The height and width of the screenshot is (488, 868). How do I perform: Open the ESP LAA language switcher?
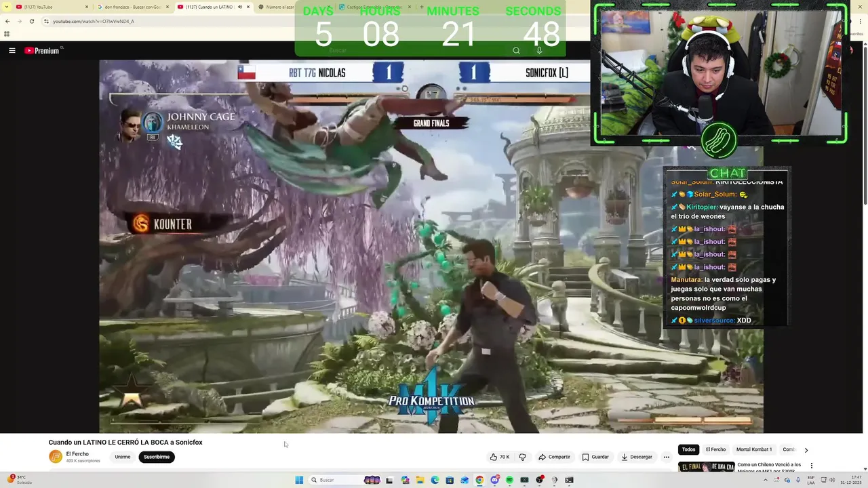click(811, 480)
